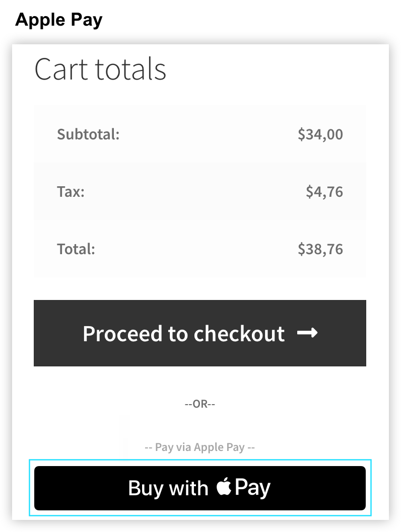Click the Apple logo in Pay button
The height and width of the screenshot is (532, 401).
(x=224, y=486)
